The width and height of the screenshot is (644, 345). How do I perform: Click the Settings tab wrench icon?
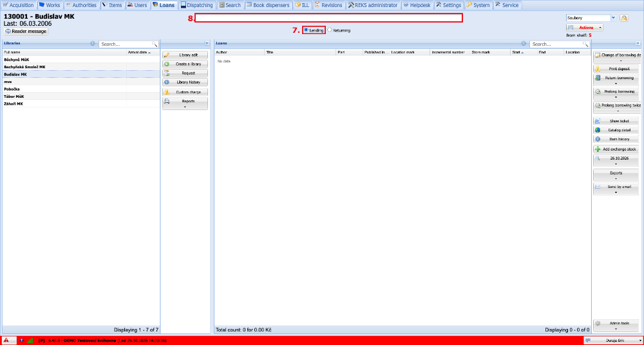pyautogui.click(x=438, y=5)
